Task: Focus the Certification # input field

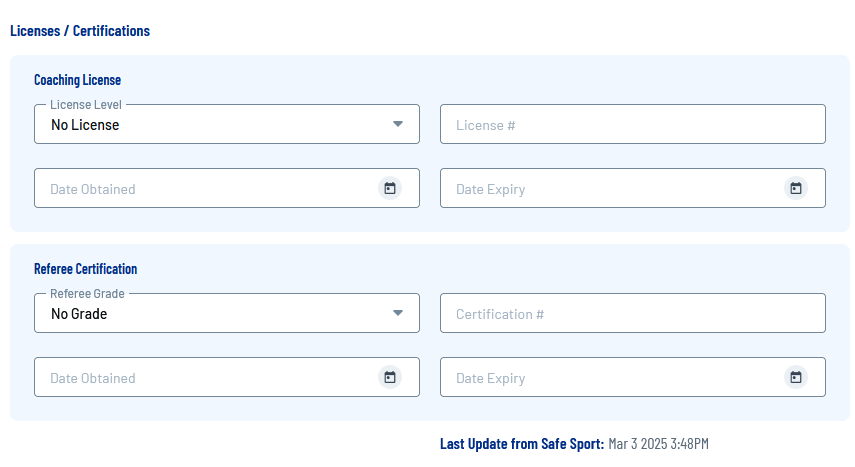Action: point(632,314)
